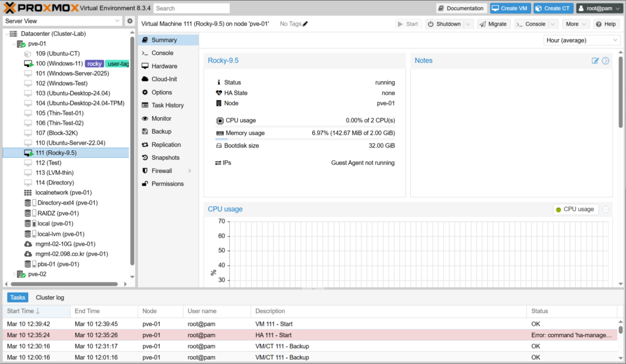Select the pbs-01 storage in tree
Image resolution: width=626 pixels, height=364 pixels.
tap(58, 264)
